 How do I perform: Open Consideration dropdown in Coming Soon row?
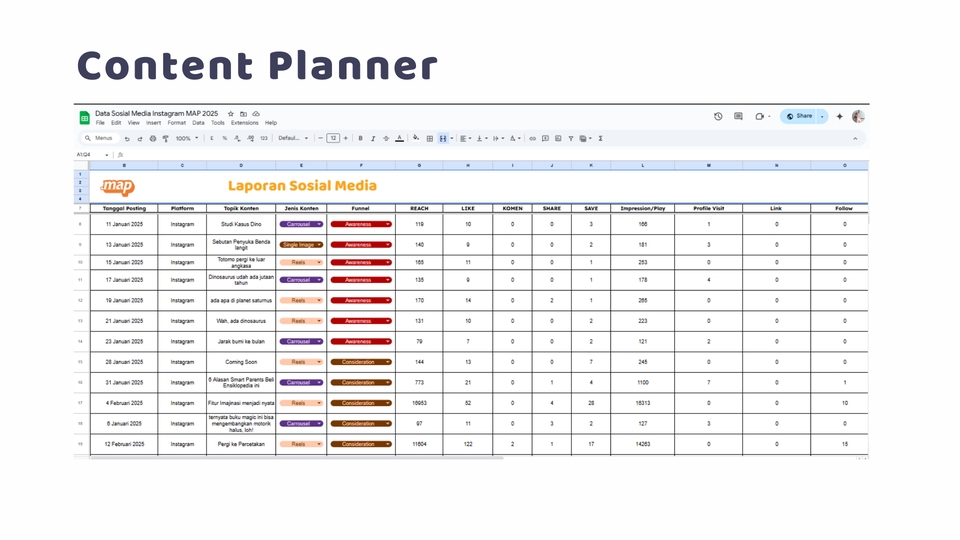[x=361, y=362]
